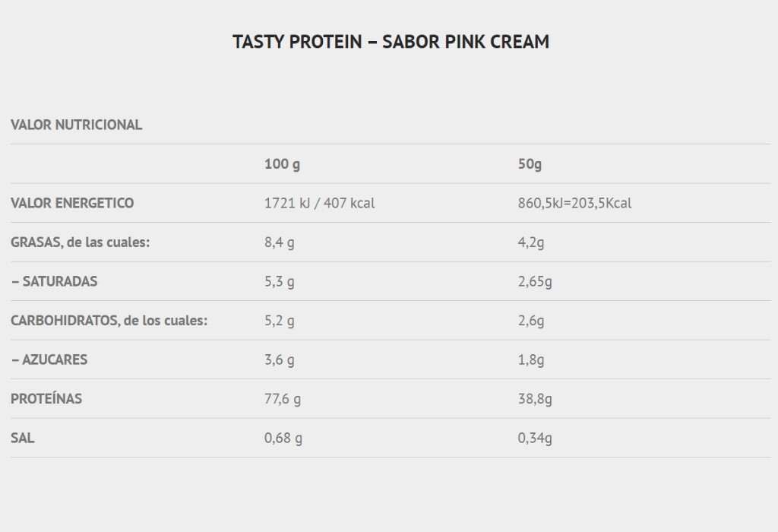Click the 1,8g sugar value
The height and width of the screenshot is (532, 778).
[531, 359]
